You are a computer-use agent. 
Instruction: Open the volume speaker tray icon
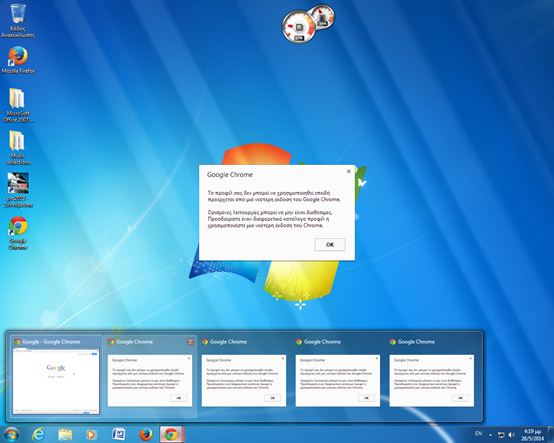click(511, 435)
